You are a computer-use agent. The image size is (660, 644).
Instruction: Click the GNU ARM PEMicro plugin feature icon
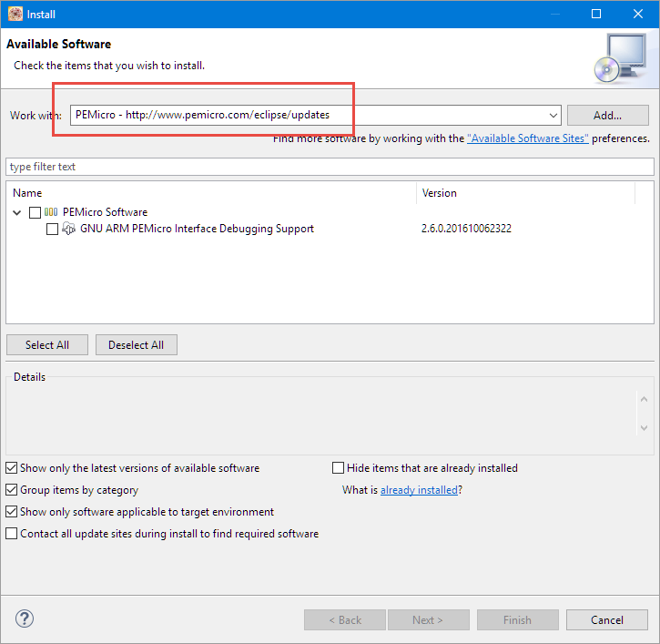[68, 229]
